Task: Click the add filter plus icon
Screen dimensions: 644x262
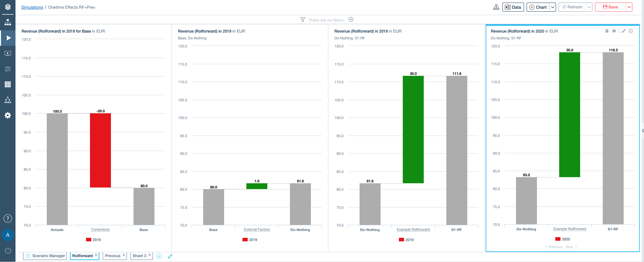Action: tap(351, 20)
